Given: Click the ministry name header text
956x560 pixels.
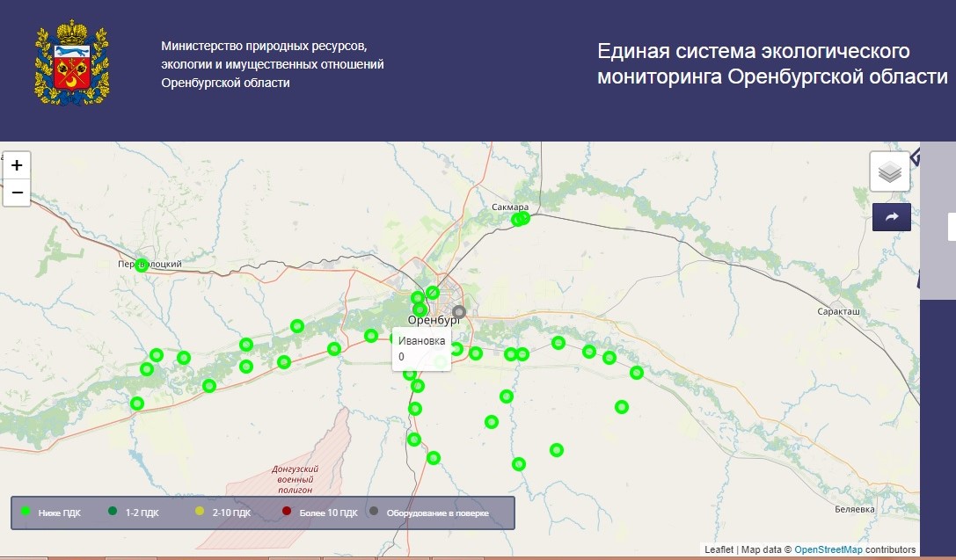Looking at the screenshot, I should (x=273, y=63).
